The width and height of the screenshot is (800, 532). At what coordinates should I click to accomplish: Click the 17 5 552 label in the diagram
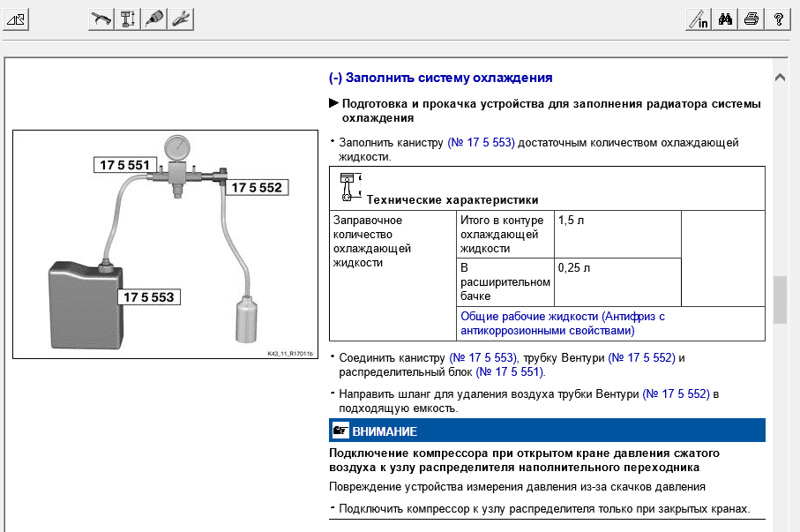258,187
